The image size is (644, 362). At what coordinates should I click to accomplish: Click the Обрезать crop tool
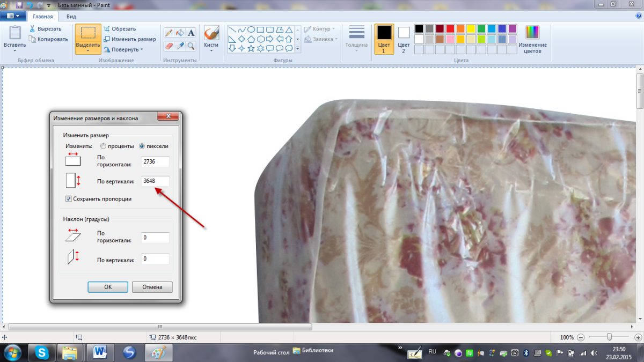click(120, 29)
